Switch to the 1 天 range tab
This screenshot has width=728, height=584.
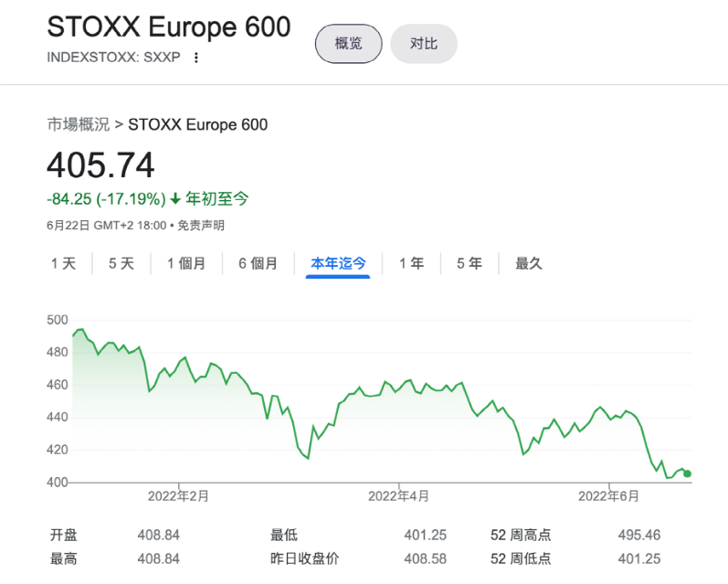click(64, 264)
